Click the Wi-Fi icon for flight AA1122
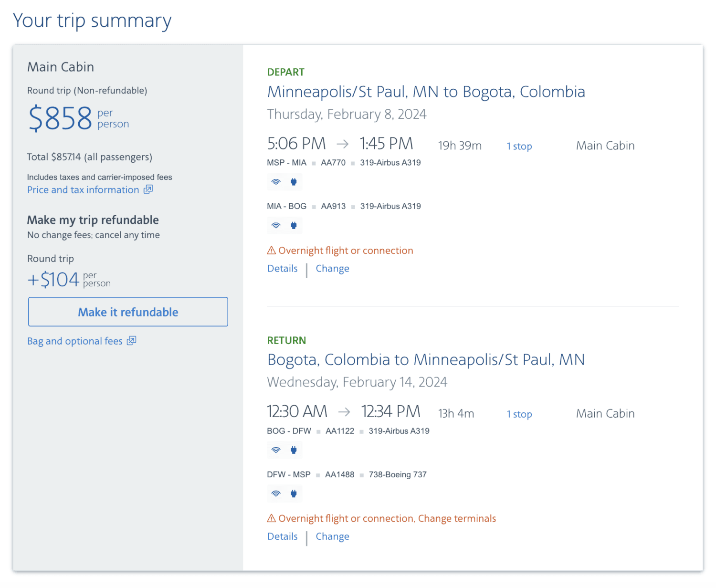The height and width of the screenshot is (588, 716). tap(276, 450)
